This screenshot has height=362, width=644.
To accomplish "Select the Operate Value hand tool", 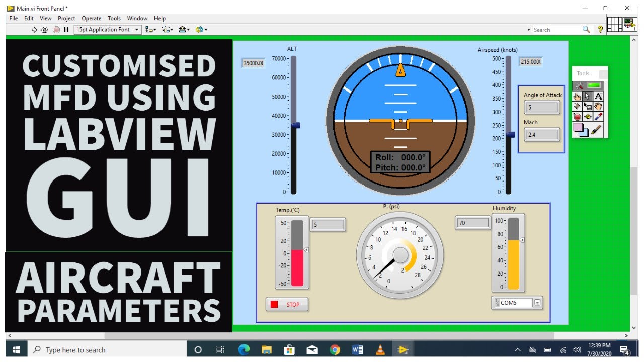I will click(x=578, y=96).
